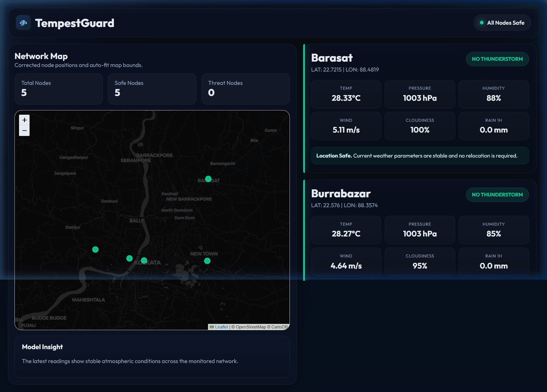Image resolution: width=547 pixels, height=392 pixels.
Task: Open the Safe Nodes stat card
Action: coord(152,89)
